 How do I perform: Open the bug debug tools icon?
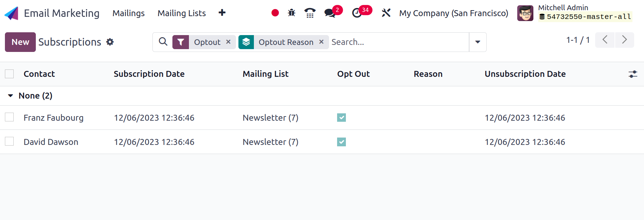[291, 13]
